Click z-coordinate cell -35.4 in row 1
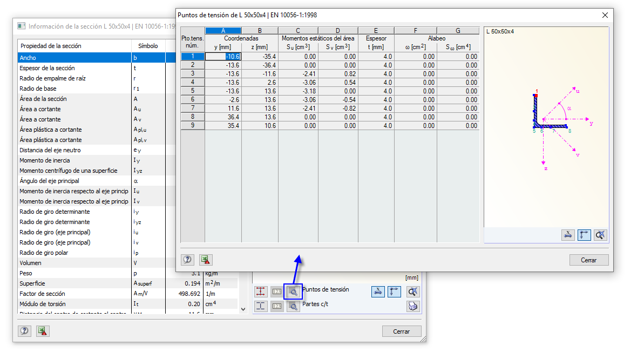The width and height of the screenshot is (644, 359). point(260,57)
